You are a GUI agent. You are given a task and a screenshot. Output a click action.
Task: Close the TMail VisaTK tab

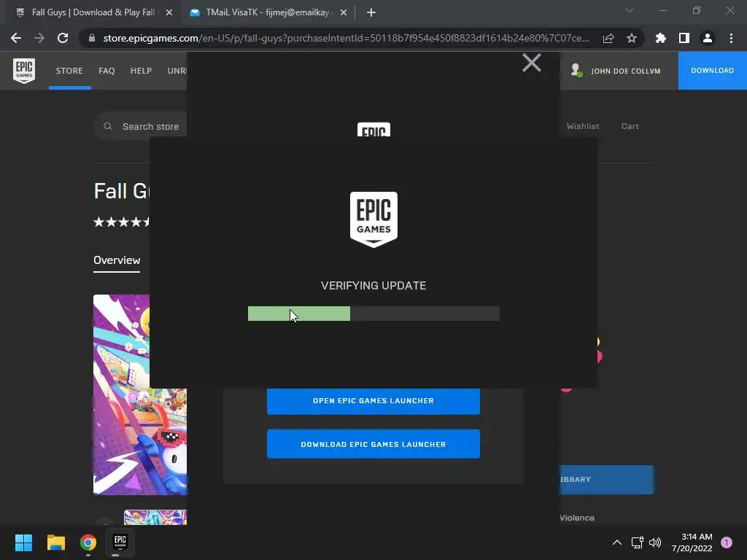click(343, 12)
